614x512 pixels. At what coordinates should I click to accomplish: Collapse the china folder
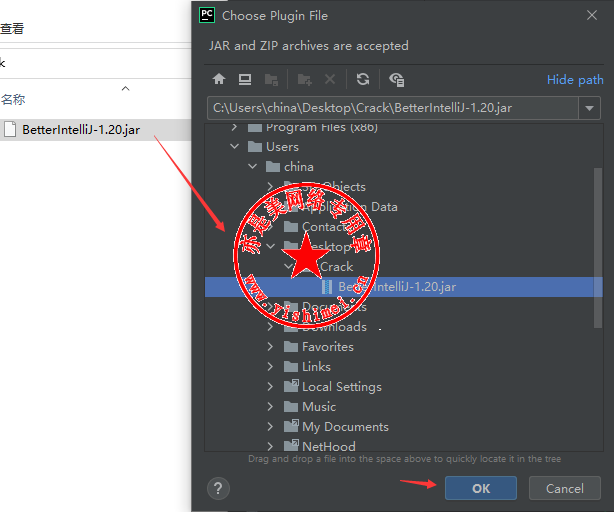point(253,166)
